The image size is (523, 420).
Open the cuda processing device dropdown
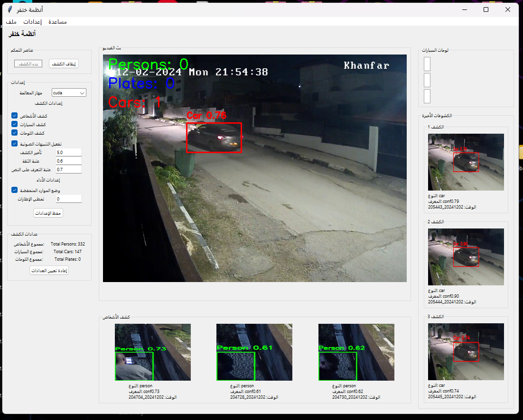(x=69, y=92)
